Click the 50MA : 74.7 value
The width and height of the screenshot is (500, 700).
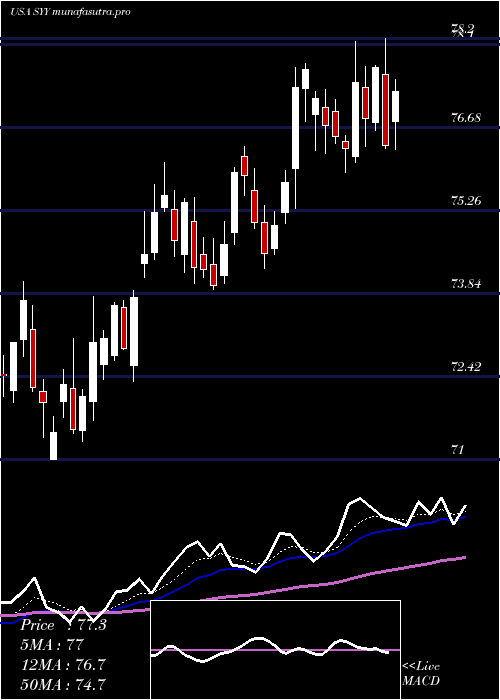coord(63,684)
